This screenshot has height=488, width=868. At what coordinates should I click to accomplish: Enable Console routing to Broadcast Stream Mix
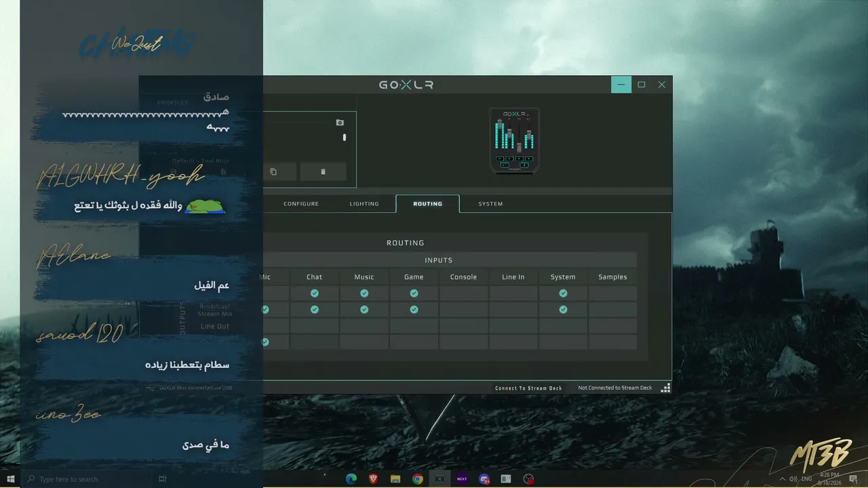coord(464,310)
